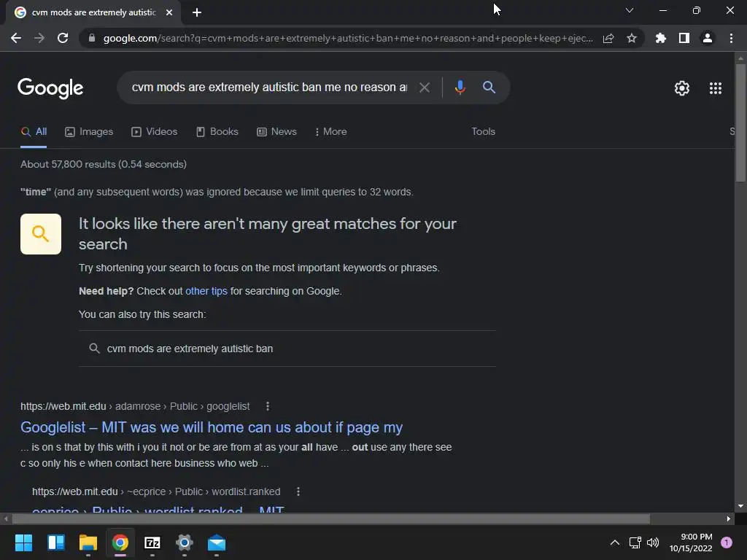Clear the search box text
The width and height of the screenshot is (747, 560).
point(425,87)
